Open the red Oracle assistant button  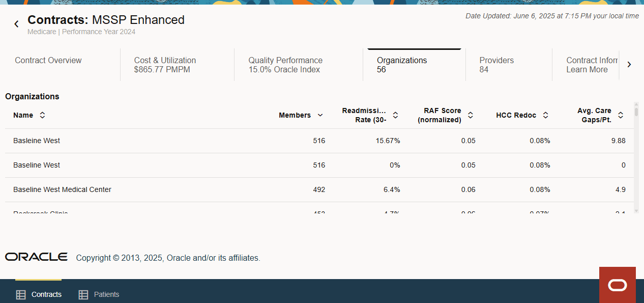tap(617, 285)
